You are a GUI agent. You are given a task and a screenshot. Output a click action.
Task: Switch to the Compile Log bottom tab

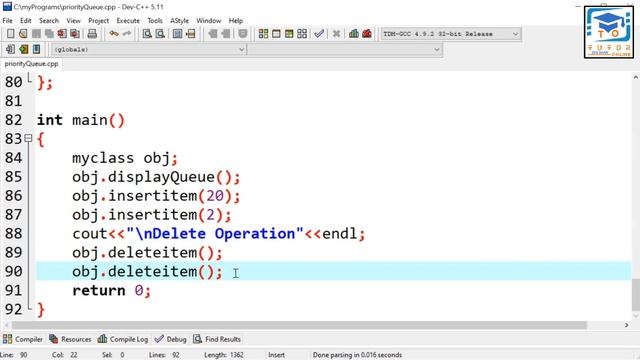(123, 339)
